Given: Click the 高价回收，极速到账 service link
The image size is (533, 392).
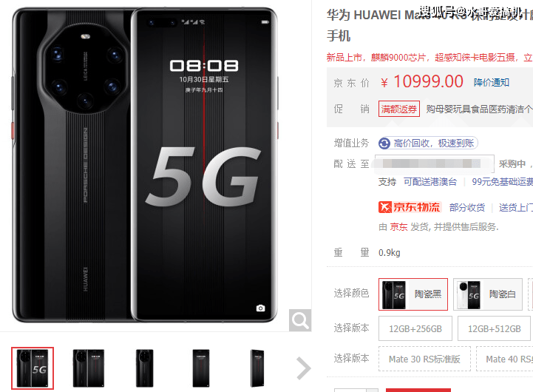Looking at the screenshot, I should [x=434, y=143].
